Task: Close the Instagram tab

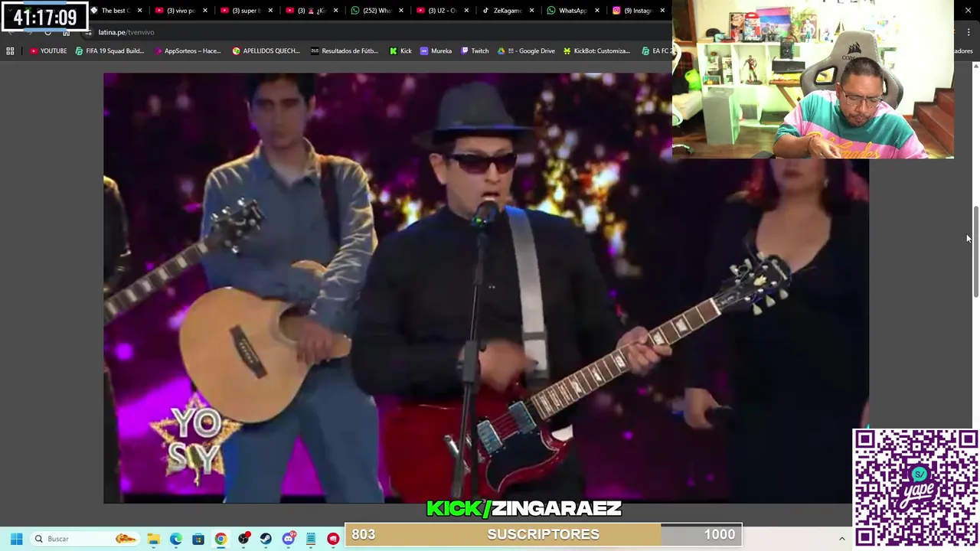Action: coord(662,11)
